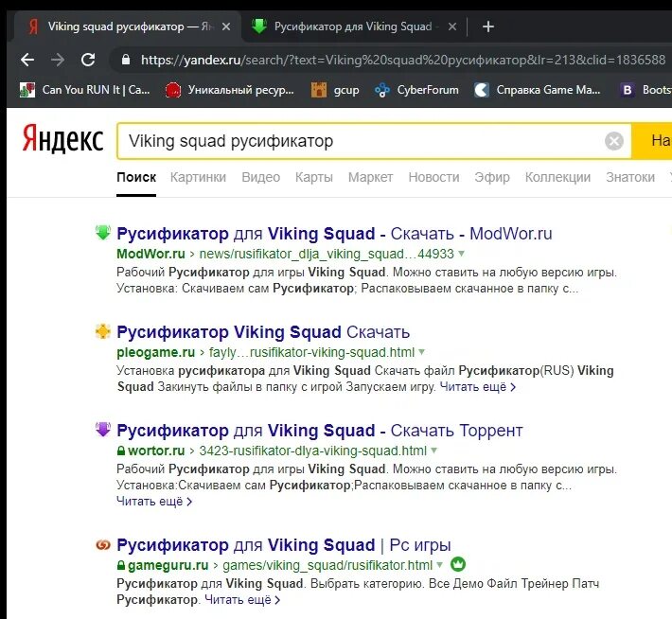Click the green lock icon beside wortor.ru
Viewport: 672px width, 619px height.
pos(121,451)
